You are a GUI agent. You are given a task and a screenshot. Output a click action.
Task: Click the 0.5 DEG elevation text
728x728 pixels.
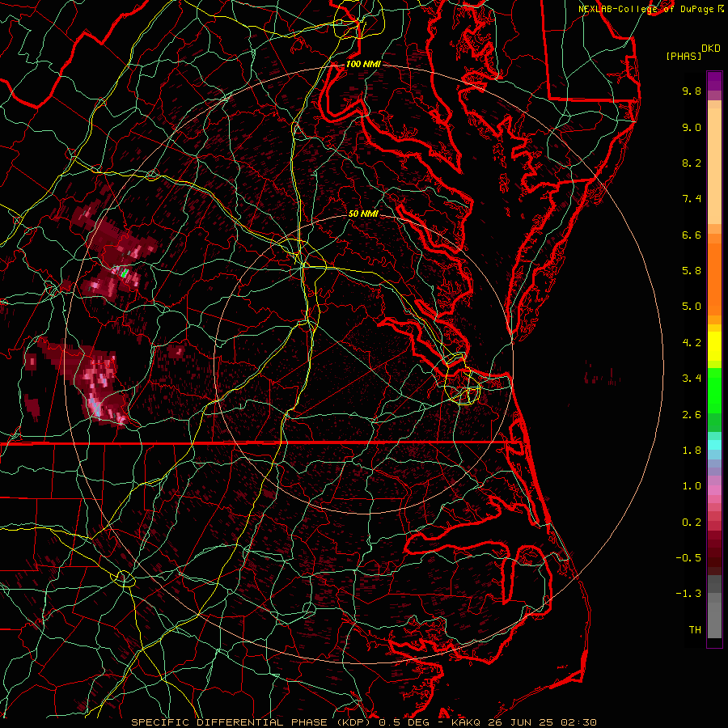click(x=404, y=722)
